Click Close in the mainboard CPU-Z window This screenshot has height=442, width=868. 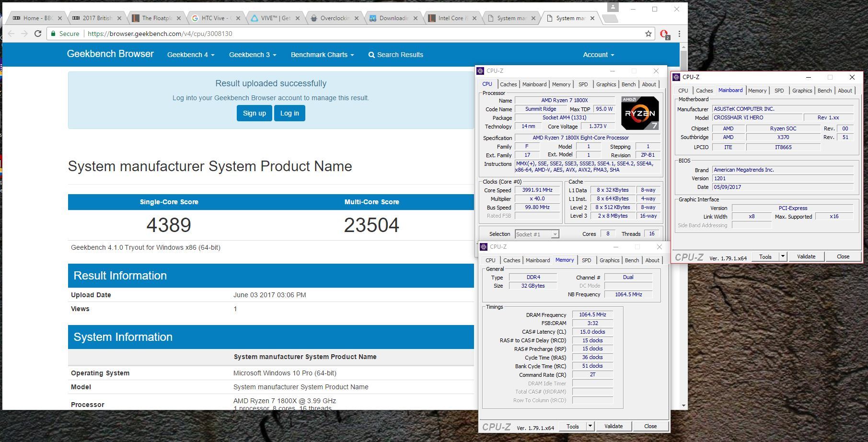(x=843, y=256)
